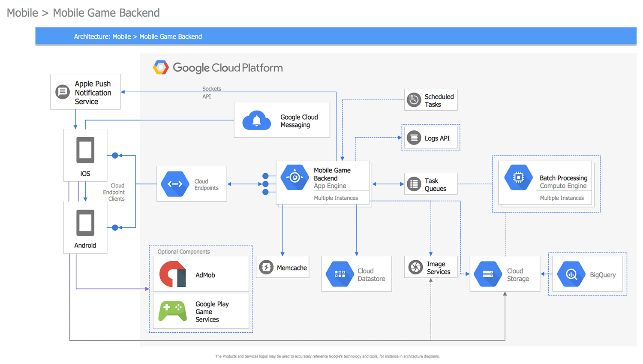Click the "Google Cloud Platform" wordmark text
Viewport: 643px width, 364px height.
(x=228, y=68)
